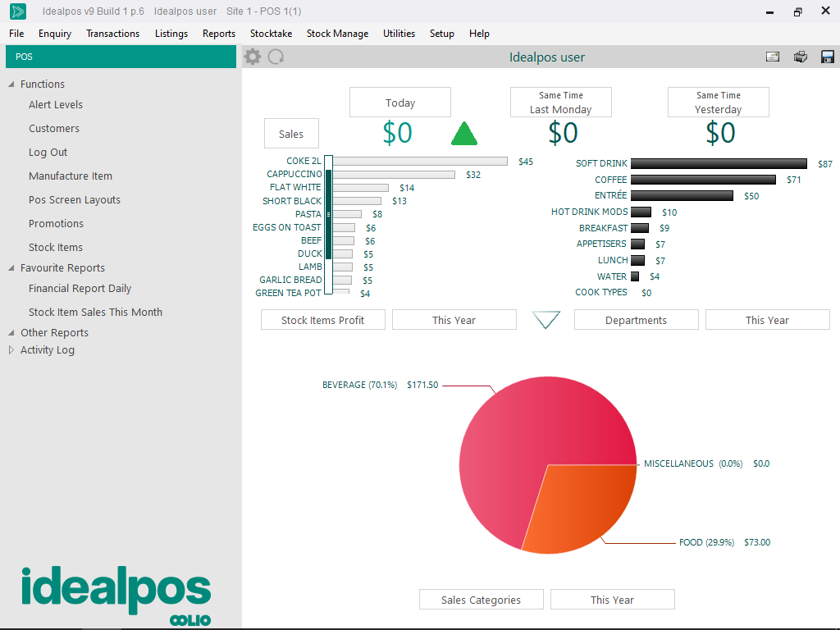
Task: Click the green up-arrow triangle
Action: coord(464,134)
